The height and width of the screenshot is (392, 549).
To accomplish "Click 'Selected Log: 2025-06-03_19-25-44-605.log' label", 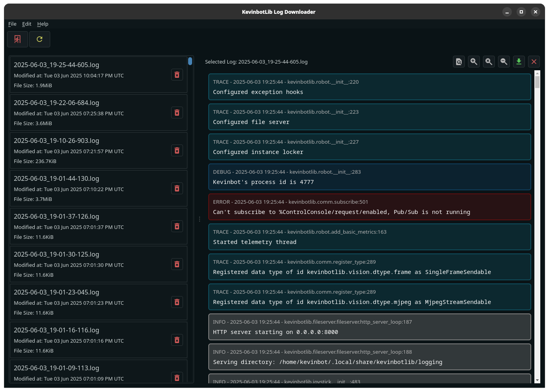I will tap(256, 62).
